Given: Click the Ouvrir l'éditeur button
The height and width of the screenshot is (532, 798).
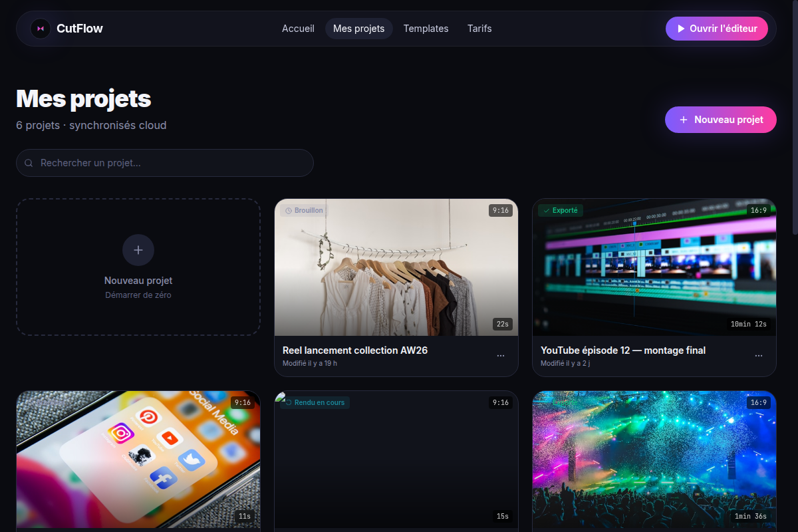Looking at the screenshot, I should [717, 29].
